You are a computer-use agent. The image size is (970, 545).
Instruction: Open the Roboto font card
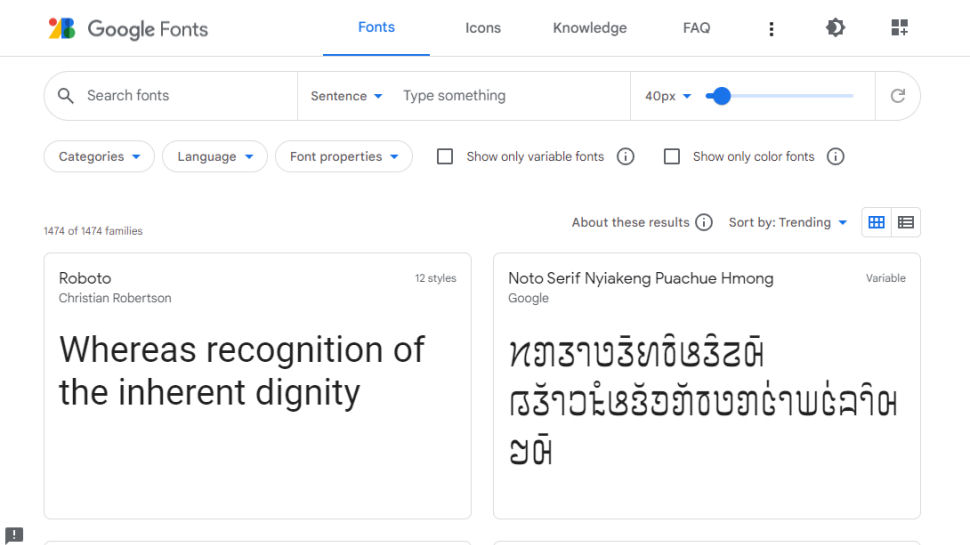click(257, 385)
